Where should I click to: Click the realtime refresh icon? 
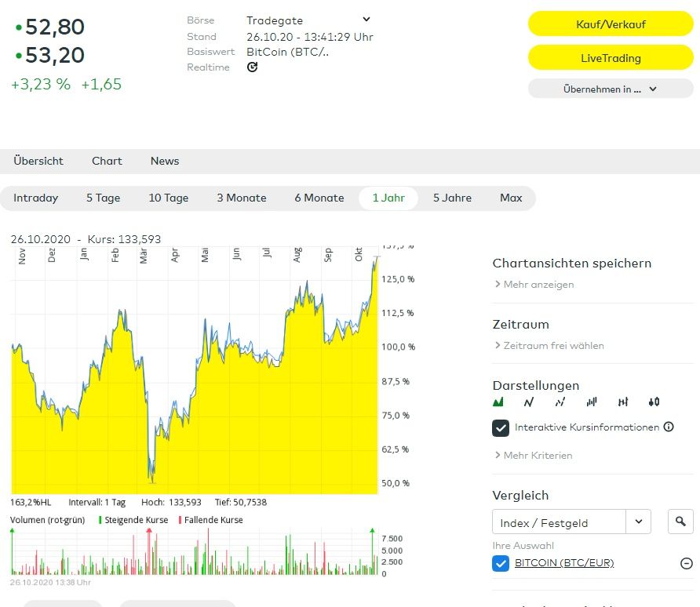[252, 67]
